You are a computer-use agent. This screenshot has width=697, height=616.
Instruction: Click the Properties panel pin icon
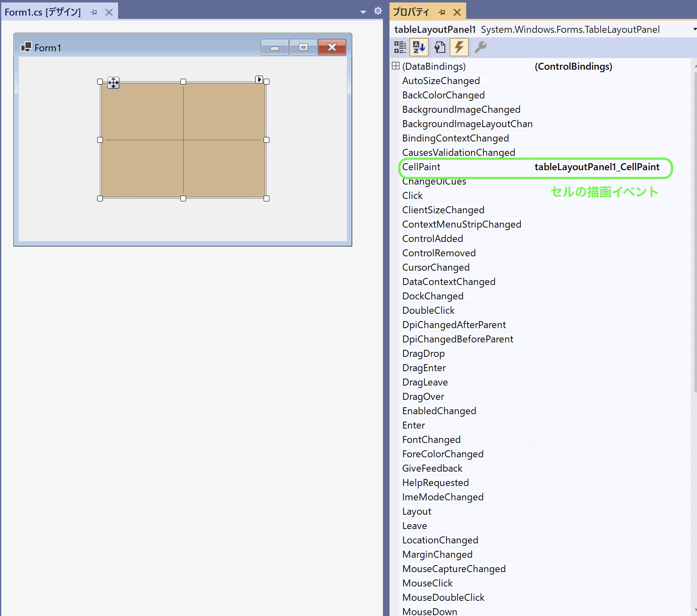[x=442, y=12]
